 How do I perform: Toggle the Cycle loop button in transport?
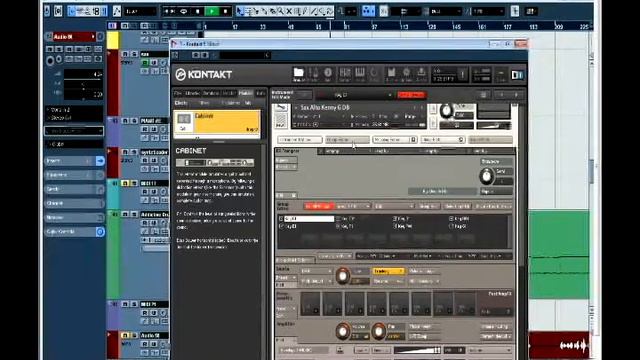coord(184,11)
